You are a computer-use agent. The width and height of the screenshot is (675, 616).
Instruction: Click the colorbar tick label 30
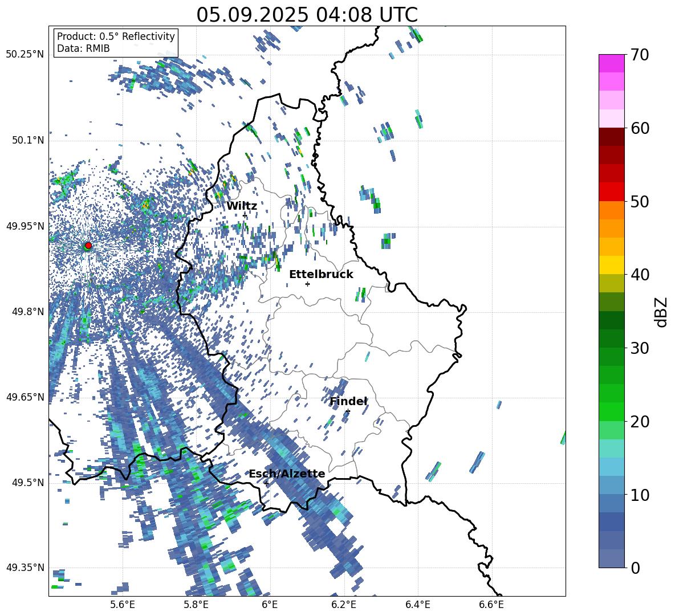[x=640, y=348]
